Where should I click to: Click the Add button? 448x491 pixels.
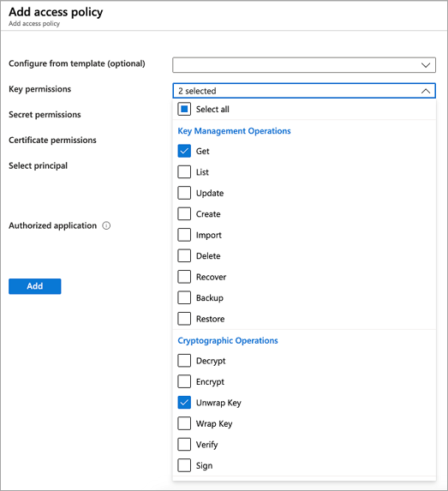[x=35, y=286]
